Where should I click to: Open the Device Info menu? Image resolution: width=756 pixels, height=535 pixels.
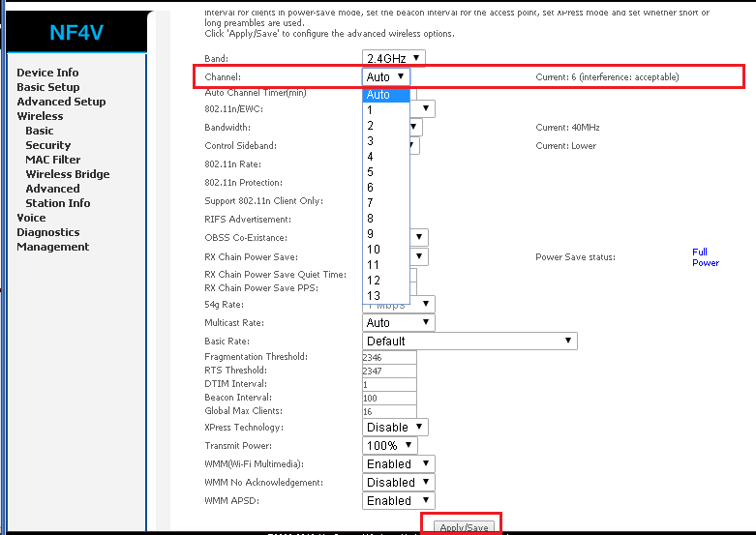47,73
